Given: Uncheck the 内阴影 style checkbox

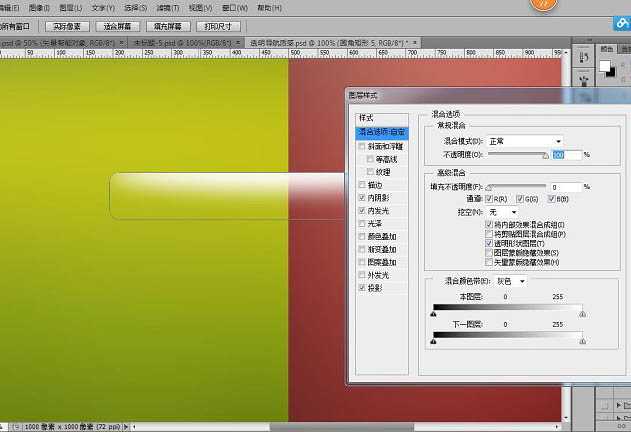Looking at the screenshot, I should point(363,198).
